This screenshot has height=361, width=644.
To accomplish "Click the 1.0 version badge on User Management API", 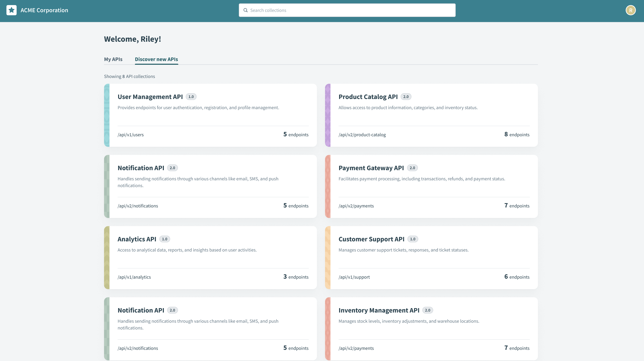I will coord(191,96).
